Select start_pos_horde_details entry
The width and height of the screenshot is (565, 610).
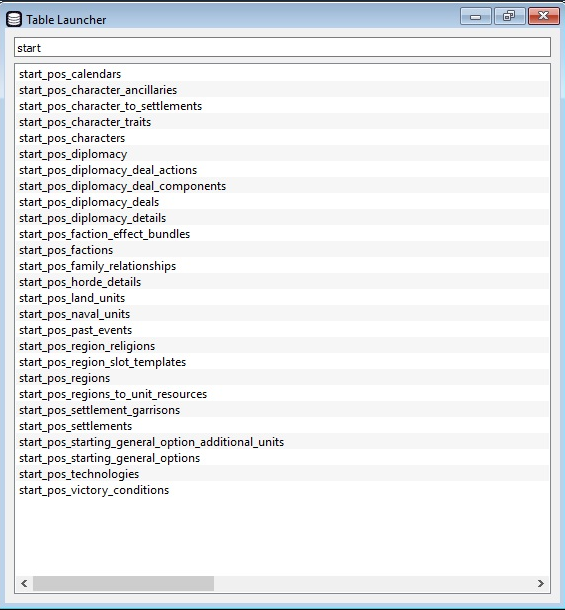[282, 282]
